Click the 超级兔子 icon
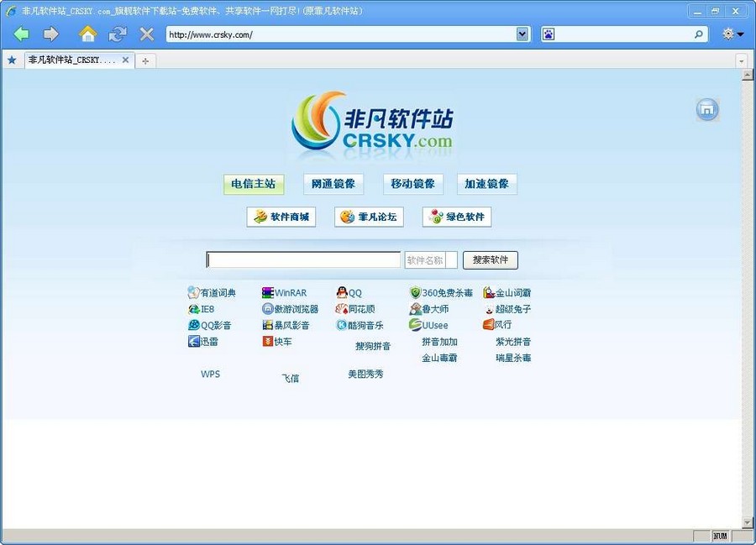 489,309
